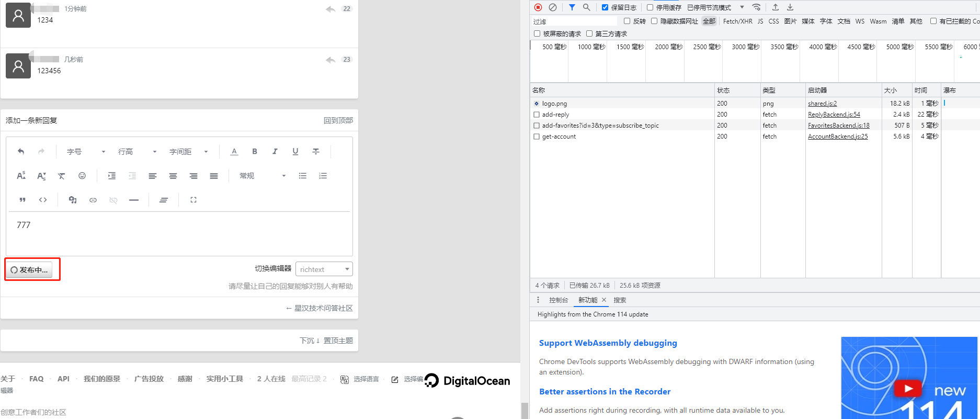Export the HAR file using download icon
980x419 pixels.
pos(790,7)
